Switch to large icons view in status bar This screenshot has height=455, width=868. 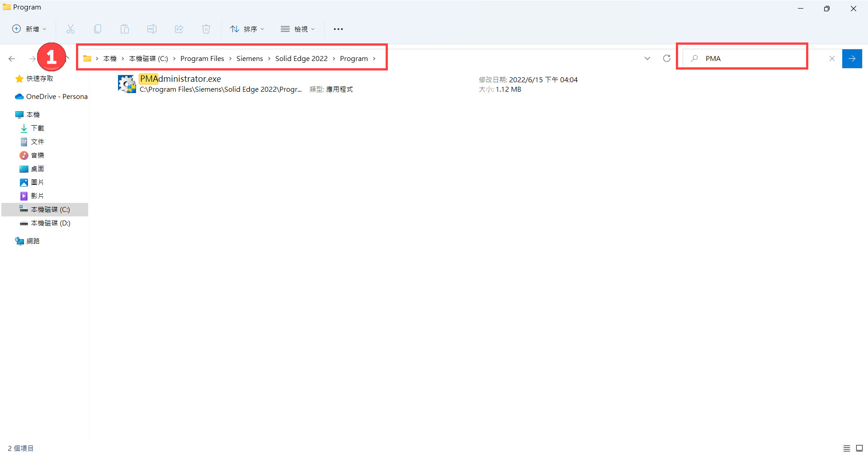coord(859,448)
